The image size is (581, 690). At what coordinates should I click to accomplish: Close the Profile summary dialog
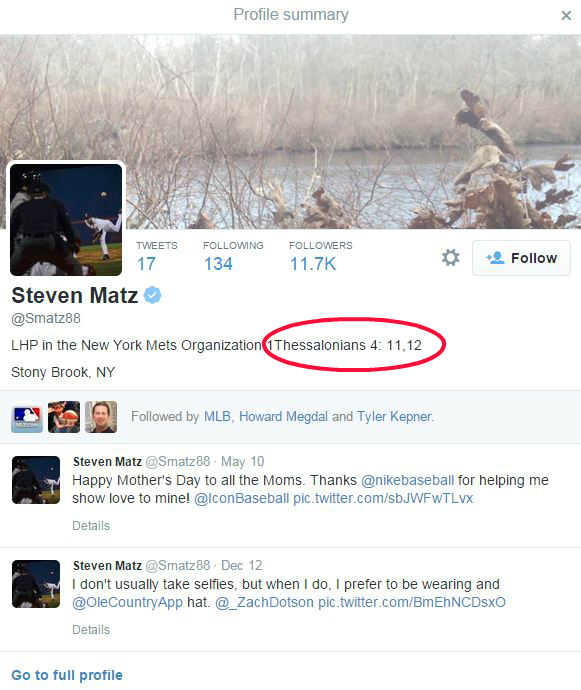coord(566,16)
